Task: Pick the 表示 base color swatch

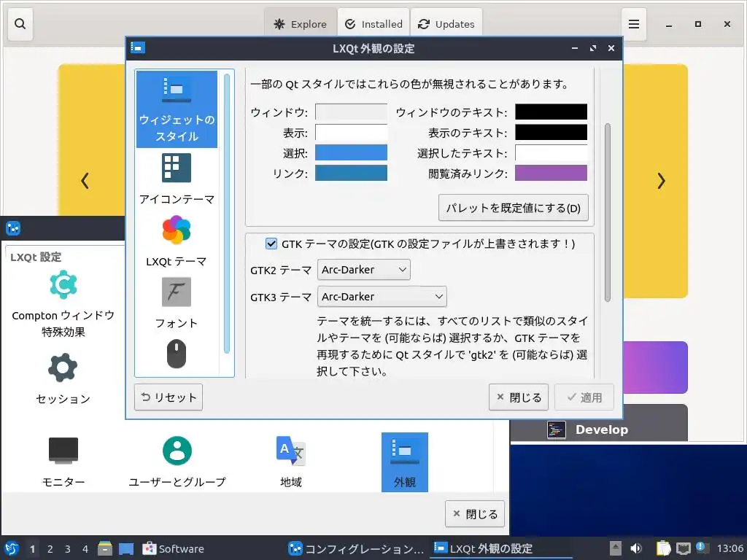Action: click(351, 133)
